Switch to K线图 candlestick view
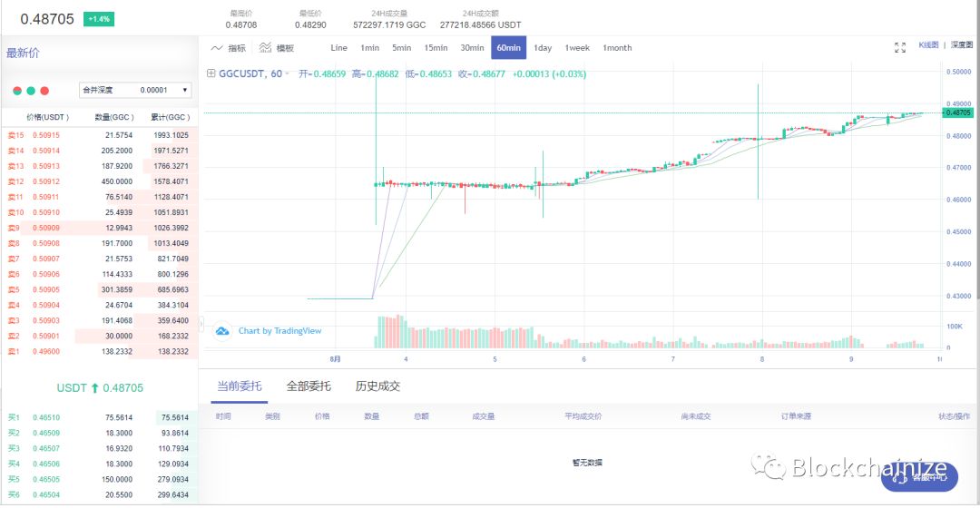The image size is (980, 508). point(928,45)
